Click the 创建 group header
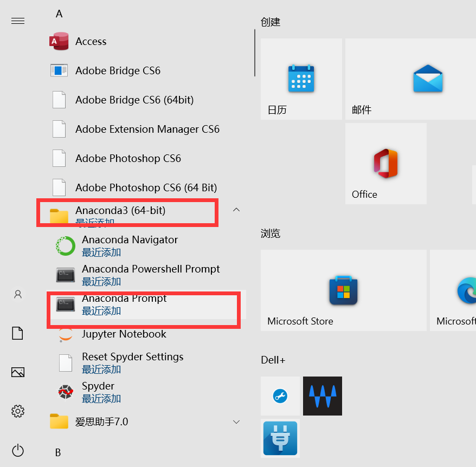 click(x=271, y=22)
